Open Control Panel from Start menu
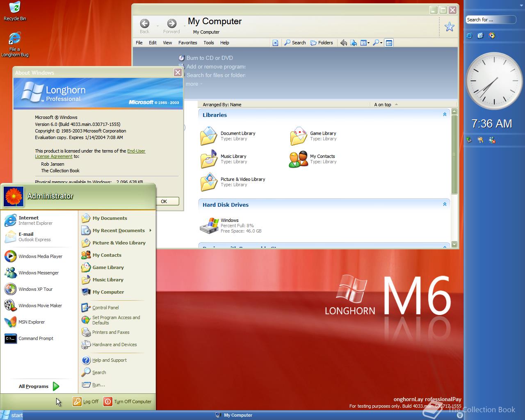This screenshot has height=420, width=525. click(x=100, y=307)
